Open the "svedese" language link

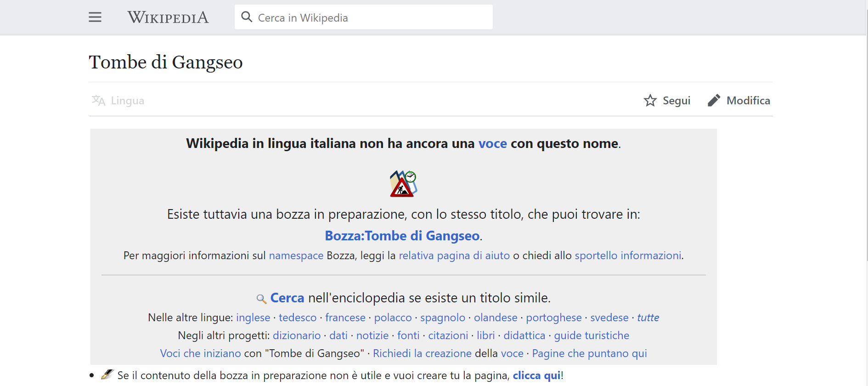[x=609, y=318]
